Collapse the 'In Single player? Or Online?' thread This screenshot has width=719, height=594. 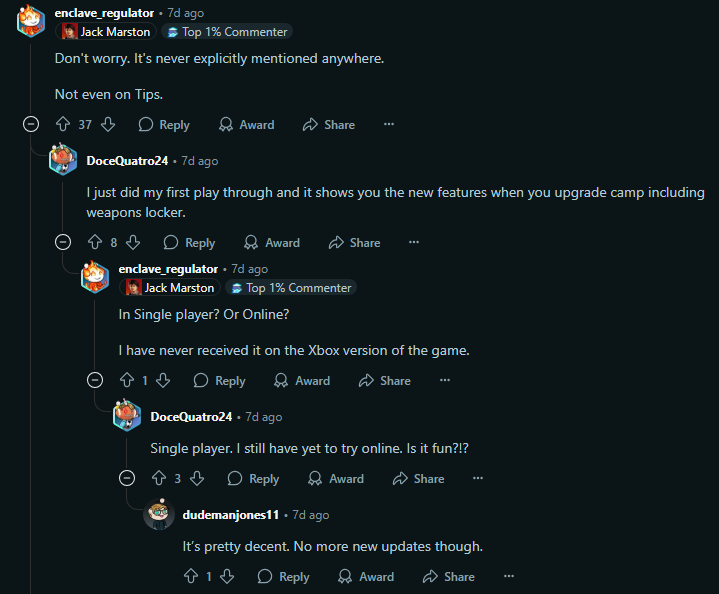point(95,381)
